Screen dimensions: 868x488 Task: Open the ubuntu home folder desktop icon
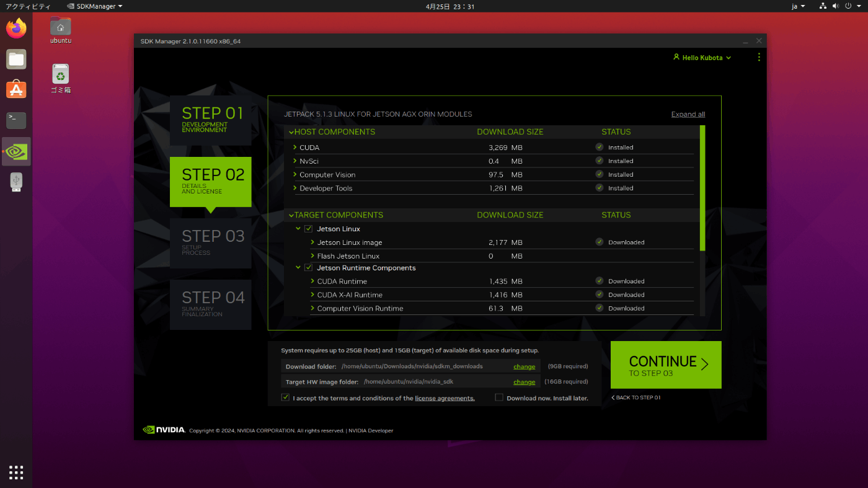point(61,30)
